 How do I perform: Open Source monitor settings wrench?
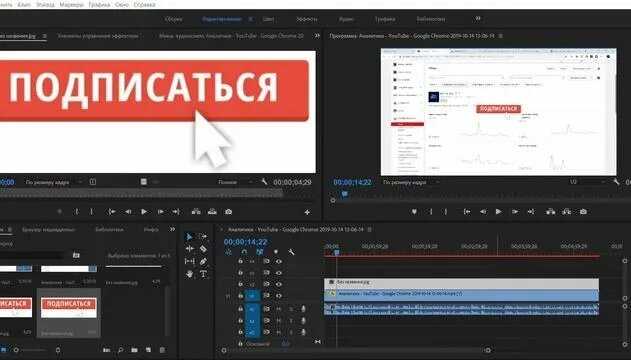(264, 182)
